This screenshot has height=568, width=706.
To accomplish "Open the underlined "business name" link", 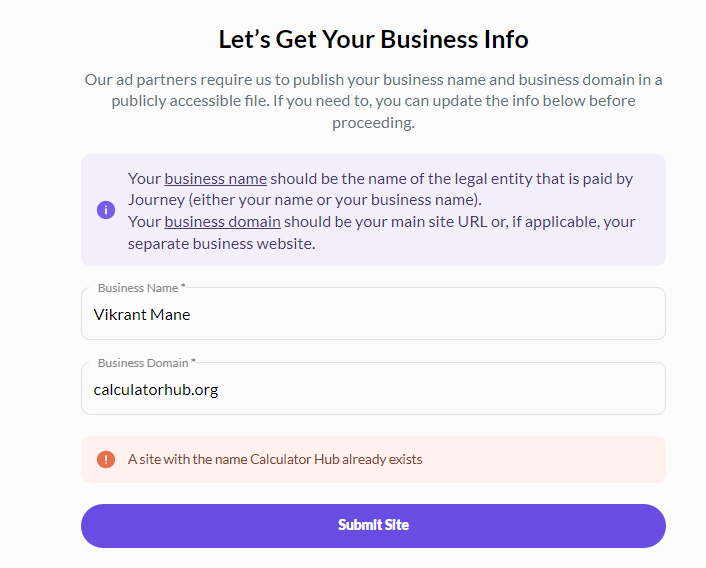I will click(x=215, y=179).
